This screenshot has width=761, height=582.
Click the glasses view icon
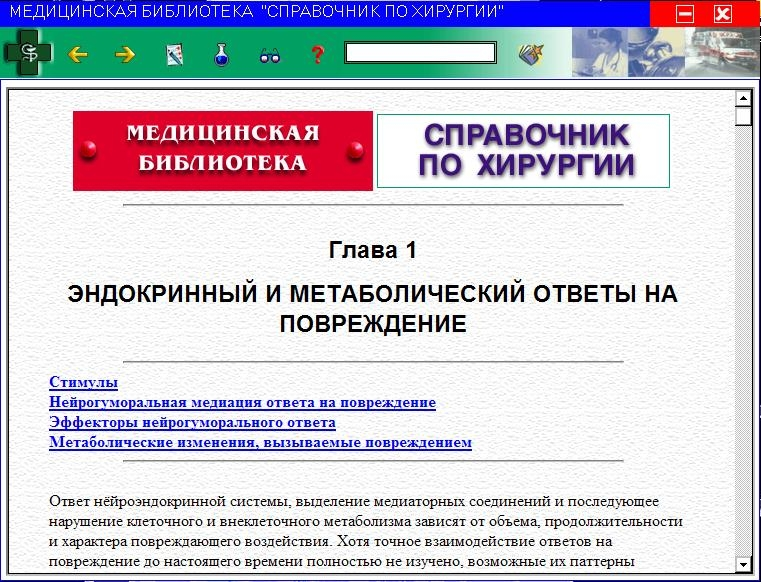(x=270, y=55)
